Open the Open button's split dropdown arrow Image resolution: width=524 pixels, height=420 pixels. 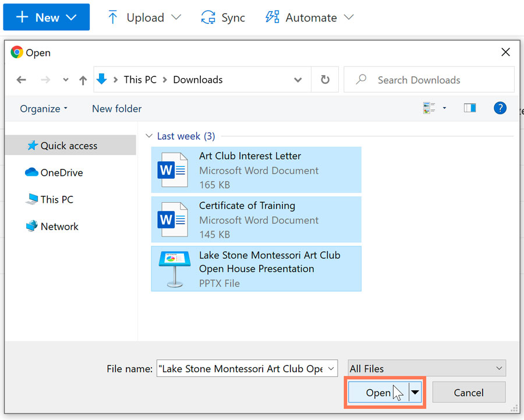pos(416,392)
